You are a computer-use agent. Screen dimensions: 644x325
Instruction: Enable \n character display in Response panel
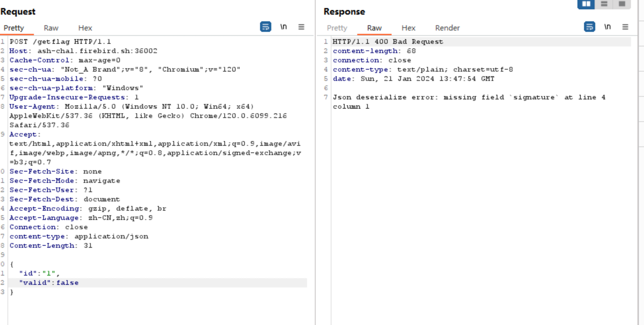tap(608, 27)
